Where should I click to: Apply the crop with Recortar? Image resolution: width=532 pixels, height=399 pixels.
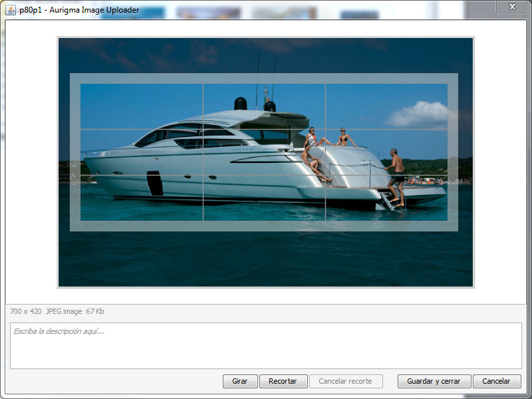point(283,381)
